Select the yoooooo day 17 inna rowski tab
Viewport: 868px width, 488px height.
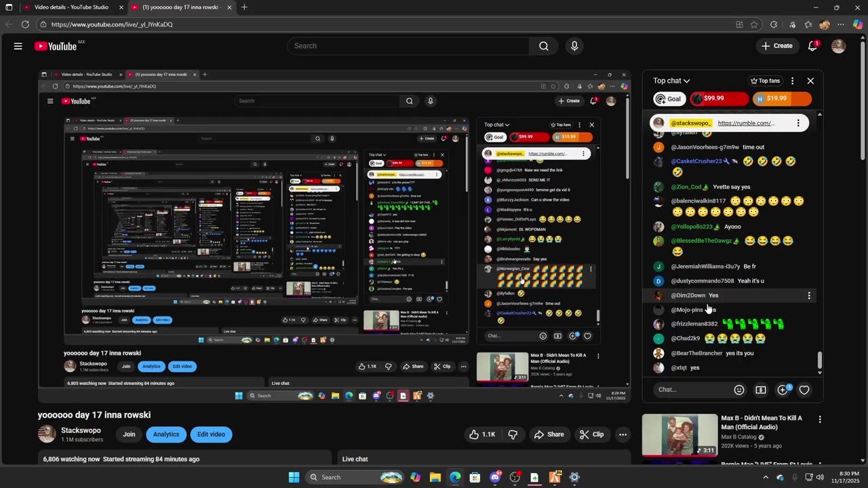[182, 7]
